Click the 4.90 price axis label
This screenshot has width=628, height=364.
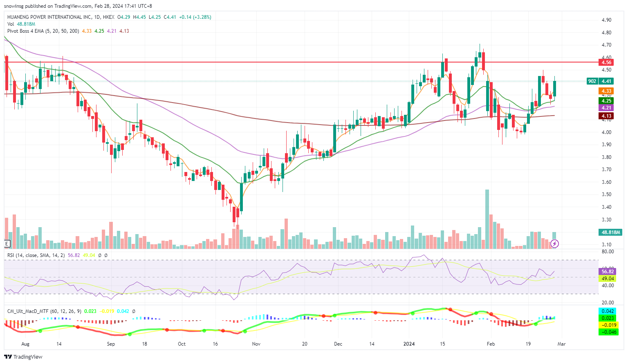606,20
